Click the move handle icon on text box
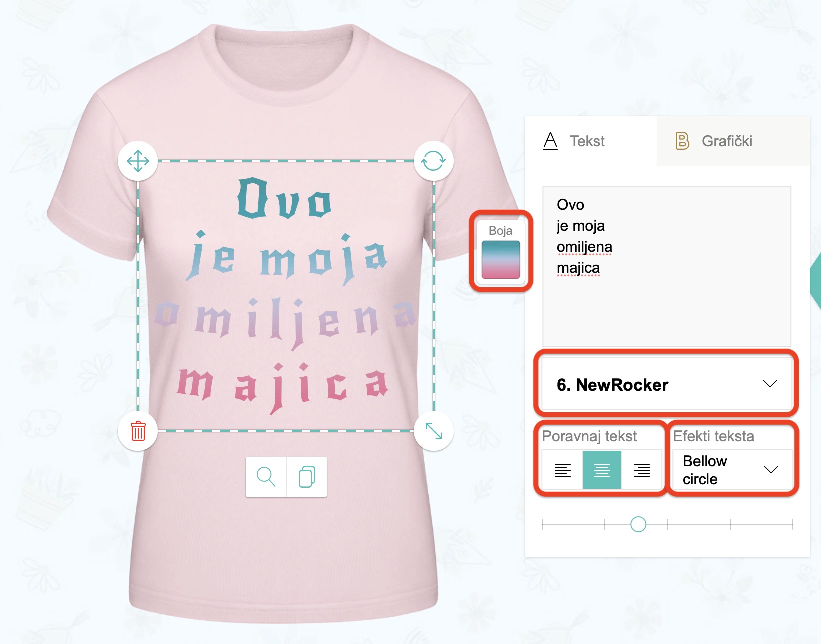The image size is (821, 644). [138, 161]
